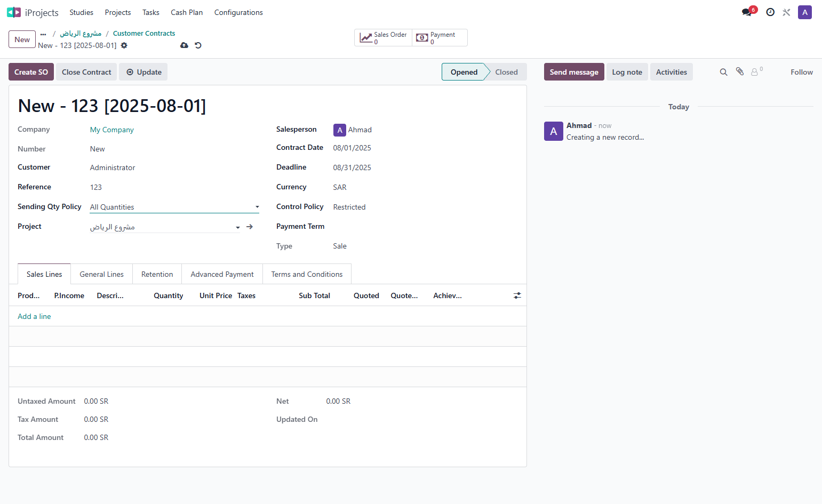Screen dimensions: 822x504
Task: Open the linked project with the arrow icon
Action: point(249,227)
